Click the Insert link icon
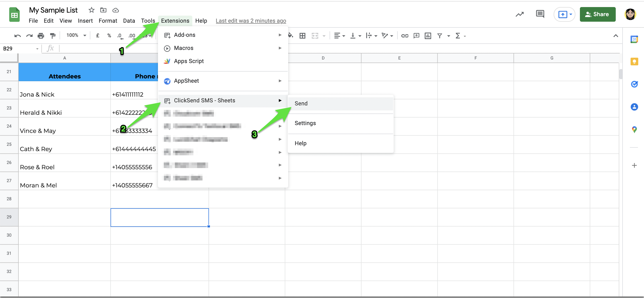This screenshot has width=644, height=298. pos(405,36)
